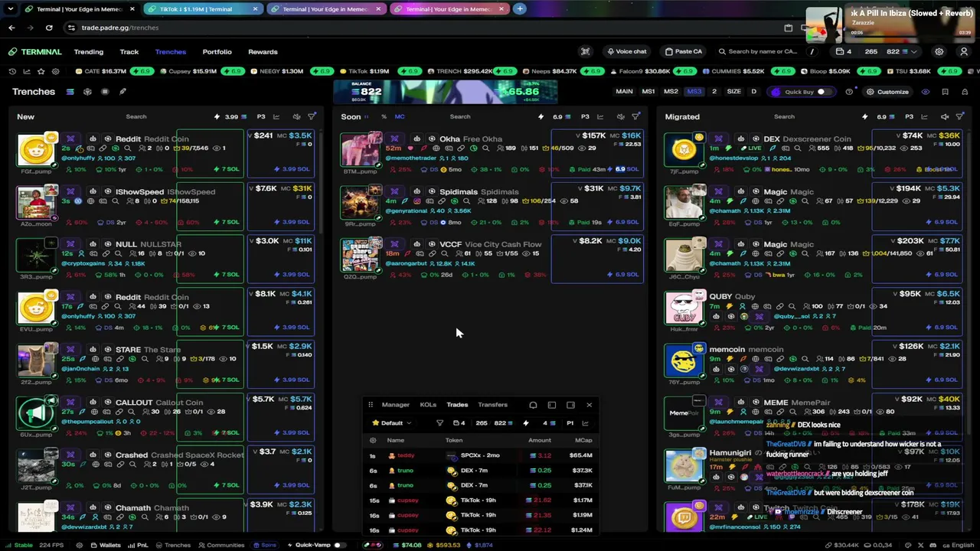Dock Trades panel with left layout icon
The height and width of the screenshot is (551, 980).
tap(552, 405)
